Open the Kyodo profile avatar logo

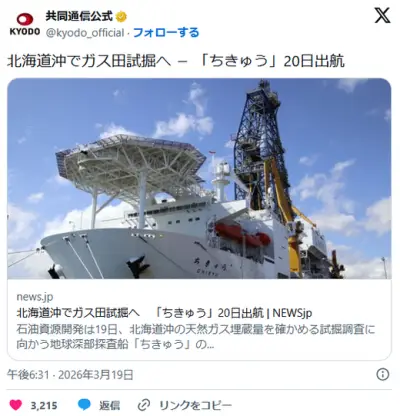click(x=25, y=24)
